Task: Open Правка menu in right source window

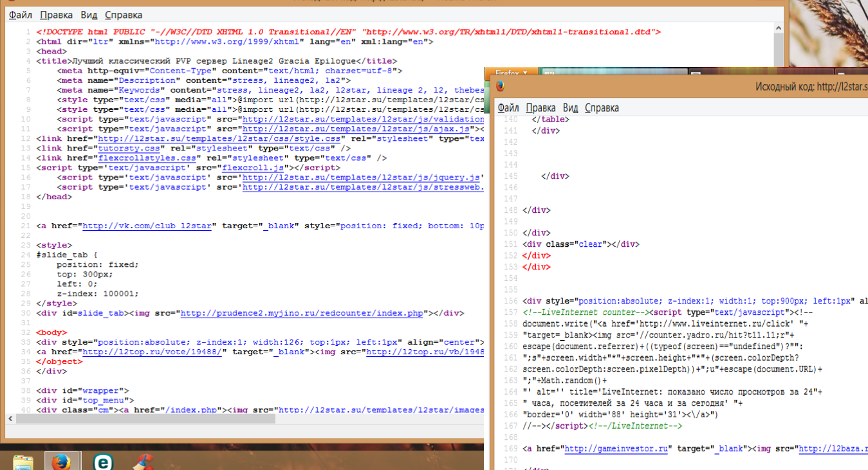Action: tap(540, 107)
